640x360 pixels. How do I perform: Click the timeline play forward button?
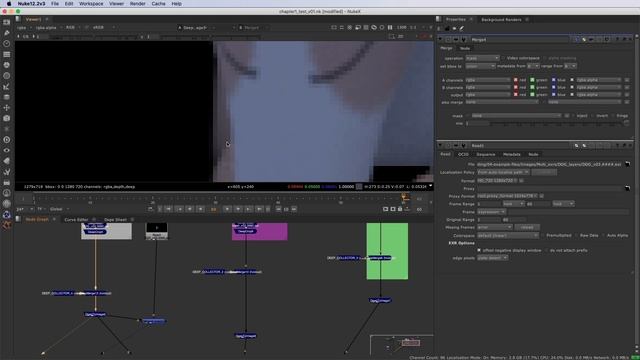tap(227, 209)
